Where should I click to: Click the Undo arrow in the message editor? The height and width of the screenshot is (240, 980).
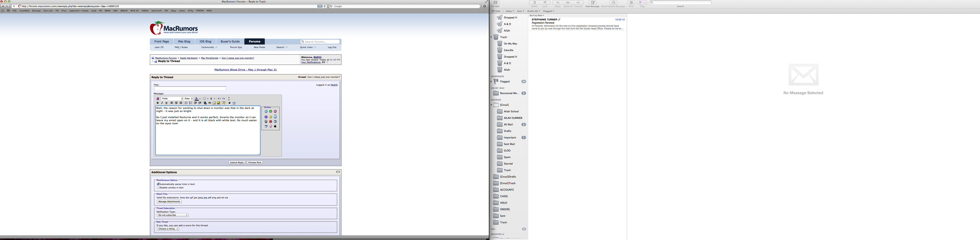219,99
